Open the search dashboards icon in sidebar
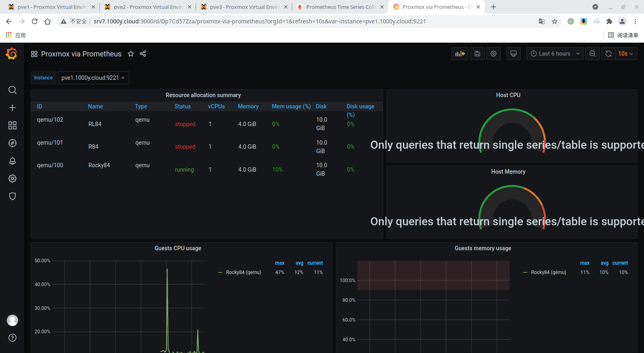The height and width of the screenshot is (353, 644). pos(12,90)
